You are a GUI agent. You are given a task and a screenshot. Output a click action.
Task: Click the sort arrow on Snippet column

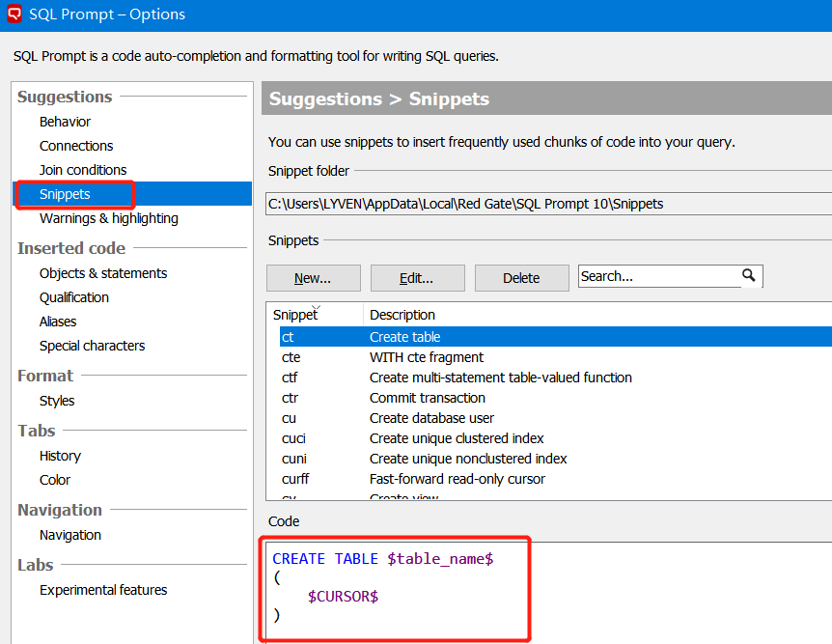(316, 305)
